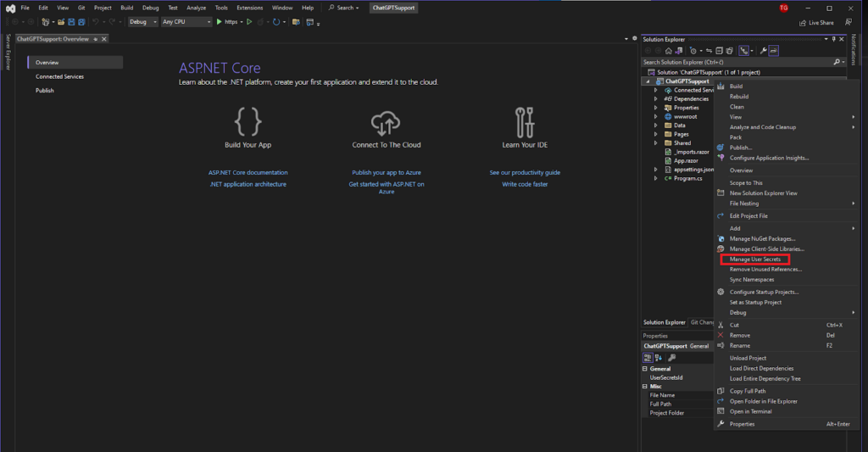Click the Categorized icon in Properties panel
Viewport: 868px width, 452px height.
[x=648, y=358]
